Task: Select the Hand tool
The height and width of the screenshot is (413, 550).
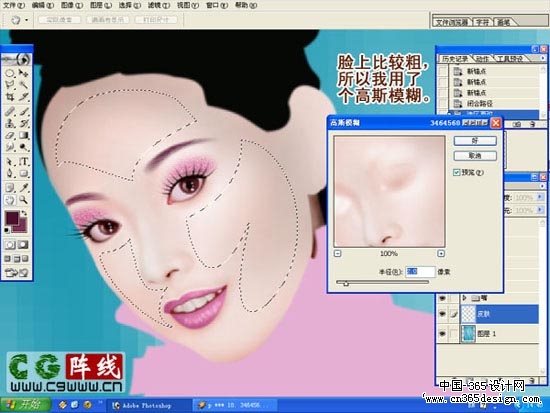Action: (x=10, y=200)
